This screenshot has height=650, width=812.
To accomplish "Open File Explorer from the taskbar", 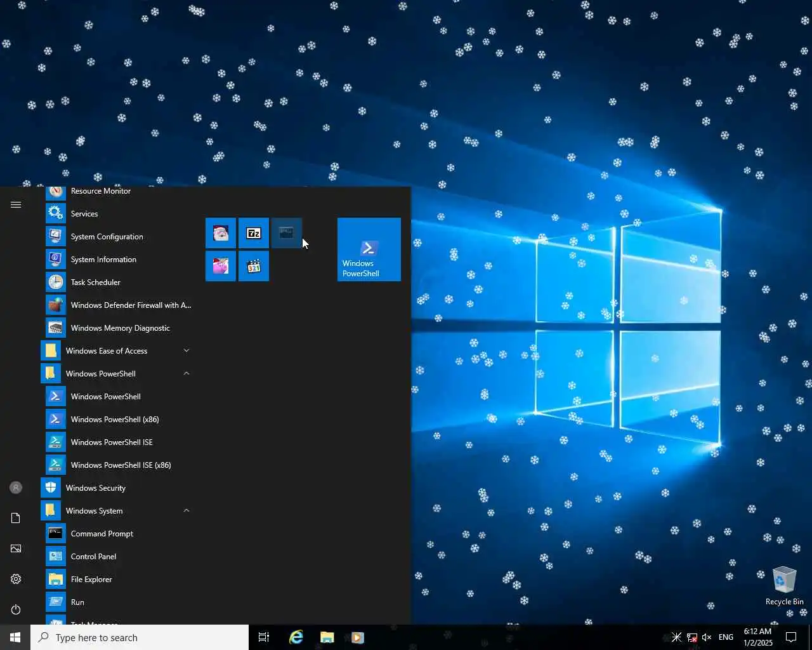I will (x=327, y=637).
